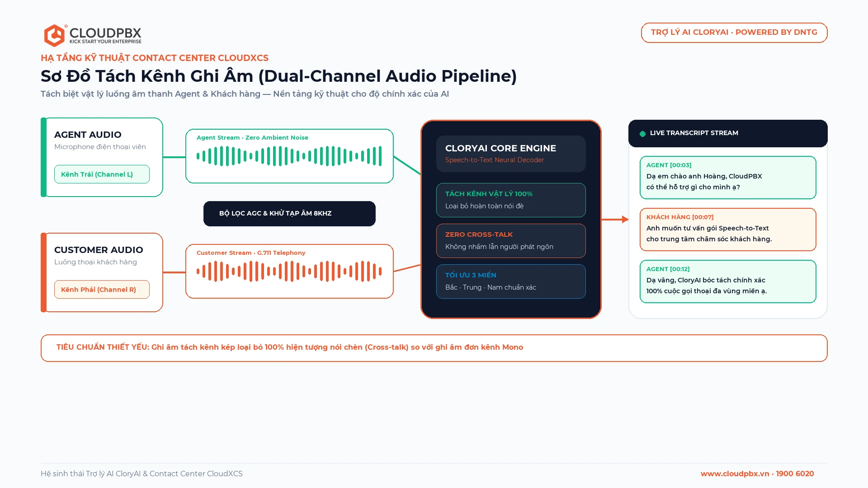The width and height of the screenshot is (868, 488).
Task: Click the AGENT AUDIO title
Action: pos(88,135)
